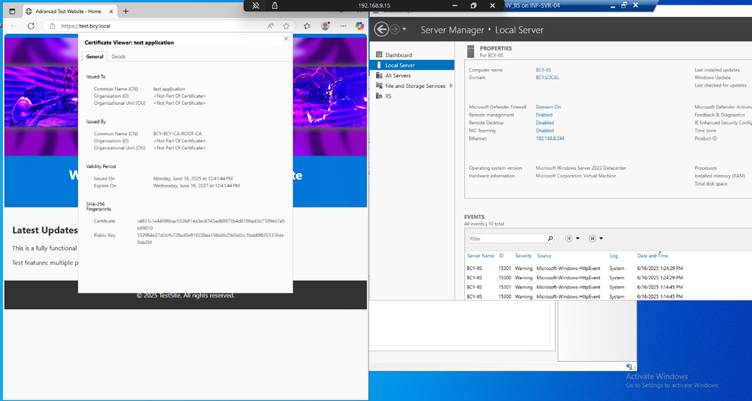The height and width of the screenshot is (401, 752).
Task: Click the search magnifier in Events filter
Action: click(549, 239)
